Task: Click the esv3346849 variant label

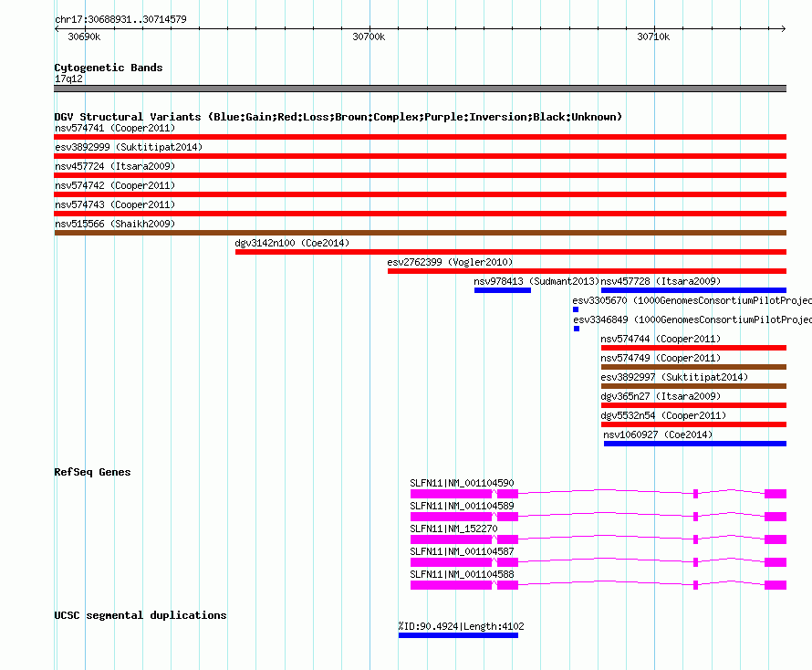Action: (x=692, y=319)
